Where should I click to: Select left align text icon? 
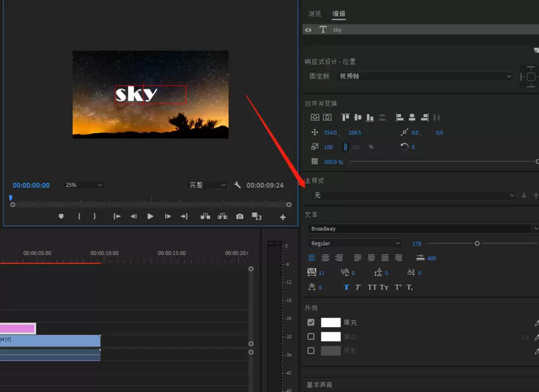[x=312, y=258]
